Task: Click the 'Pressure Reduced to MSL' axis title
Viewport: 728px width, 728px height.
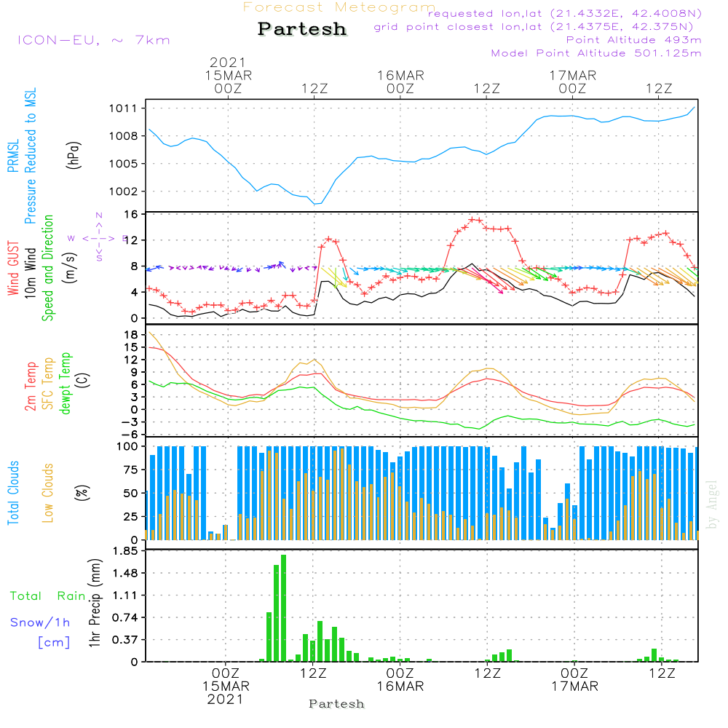Action: [30, 156]
